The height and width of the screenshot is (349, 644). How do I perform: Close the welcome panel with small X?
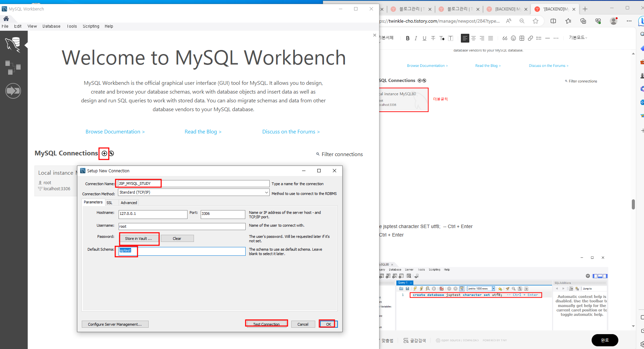374,35
